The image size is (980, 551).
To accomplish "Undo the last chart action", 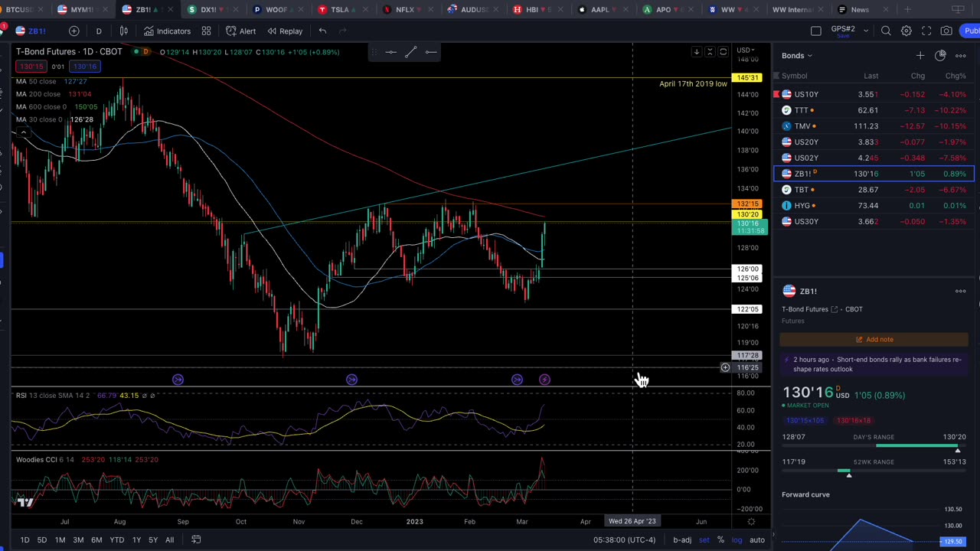I will pyautogui.click(x=322, y=31).
